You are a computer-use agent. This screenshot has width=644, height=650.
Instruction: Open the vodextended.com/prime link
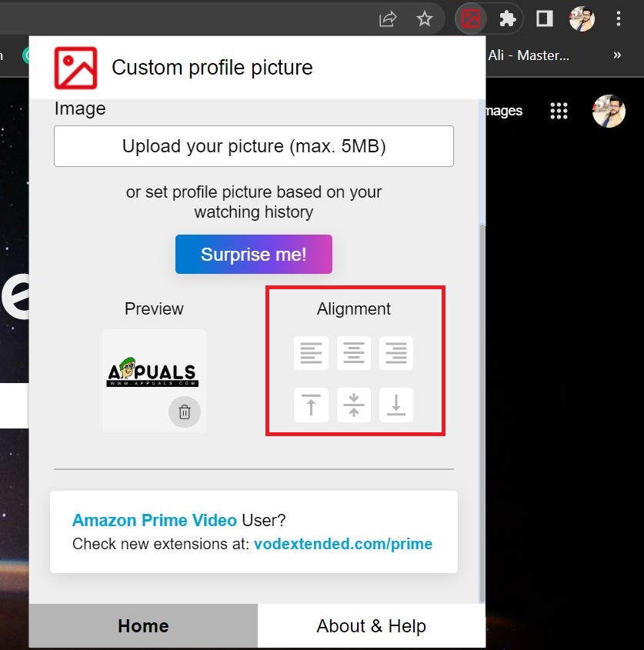click(x=343, y=544)
